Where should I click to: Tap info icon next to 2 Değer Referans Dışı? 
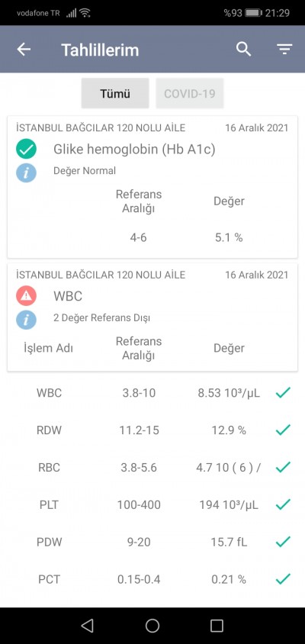pyautogui.click(x=26, y=320)
